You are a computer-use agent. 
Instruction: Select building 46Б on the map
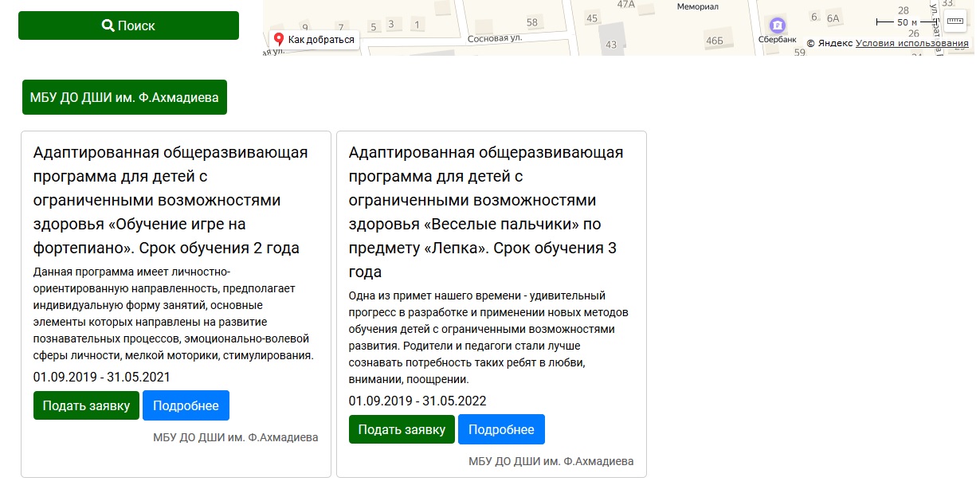click(714, 41)
